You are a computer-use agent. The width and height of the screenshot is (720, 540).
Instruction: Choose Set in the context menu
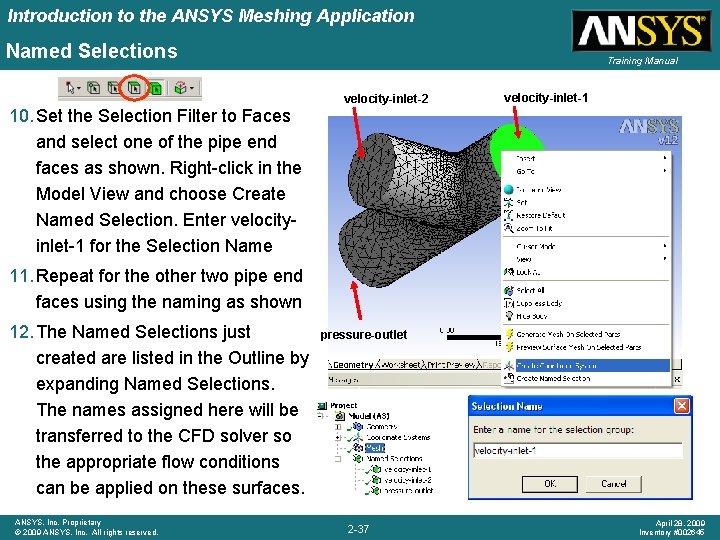[586, 202]
